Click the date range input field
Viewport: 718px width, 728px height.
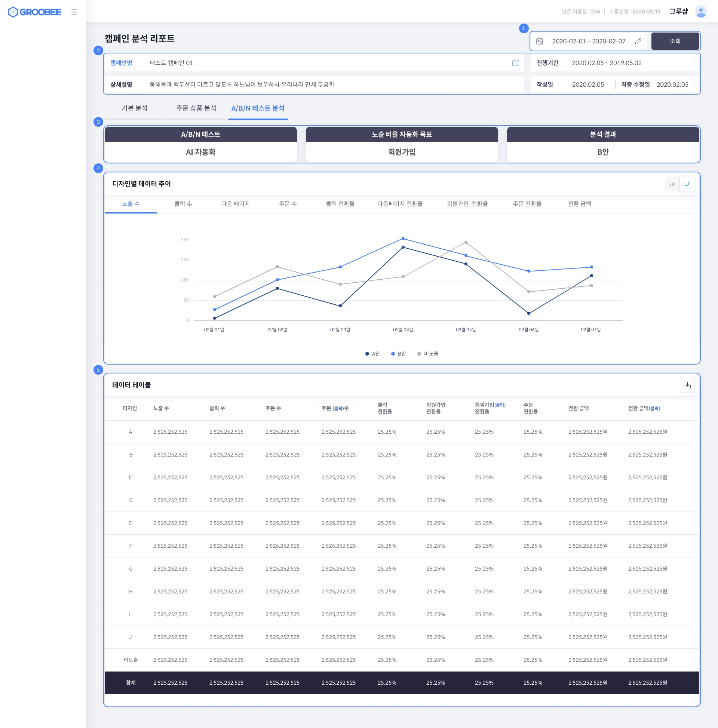(588, 41)
